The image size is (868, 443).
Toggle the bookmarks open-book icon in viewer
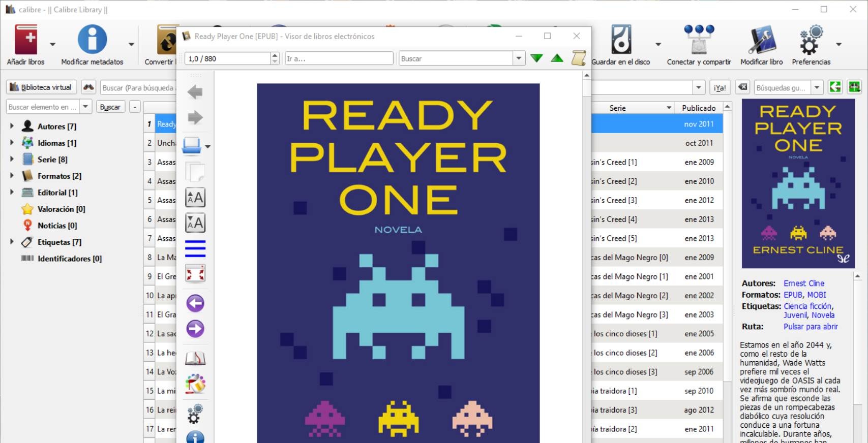click(195, 358)
